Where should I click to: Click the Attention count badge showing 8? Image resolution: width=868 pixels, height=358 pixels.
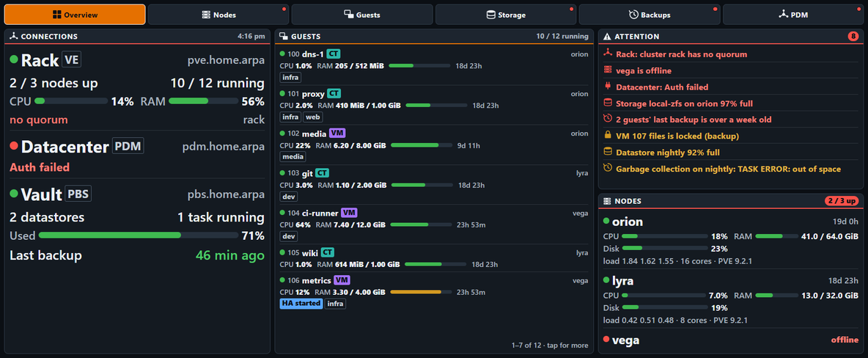tap(853, 37)
